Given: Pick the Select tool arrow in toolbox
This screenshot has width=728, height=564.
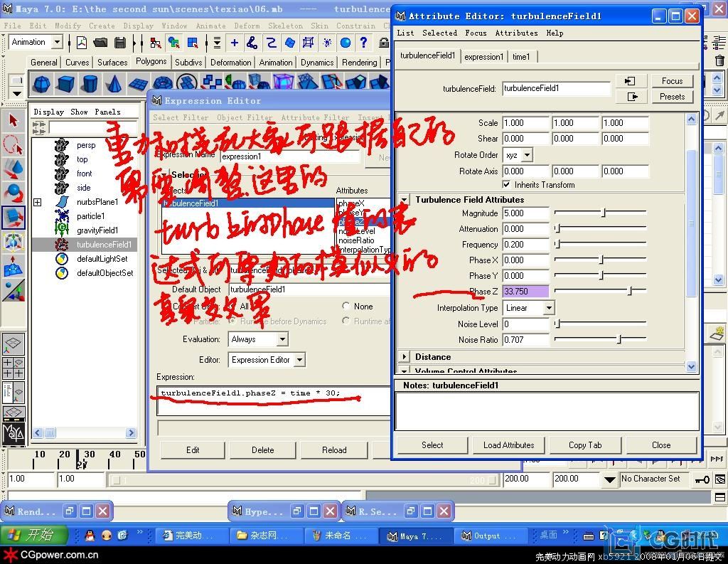Looking at the screenshot, I should coord(13,121).
